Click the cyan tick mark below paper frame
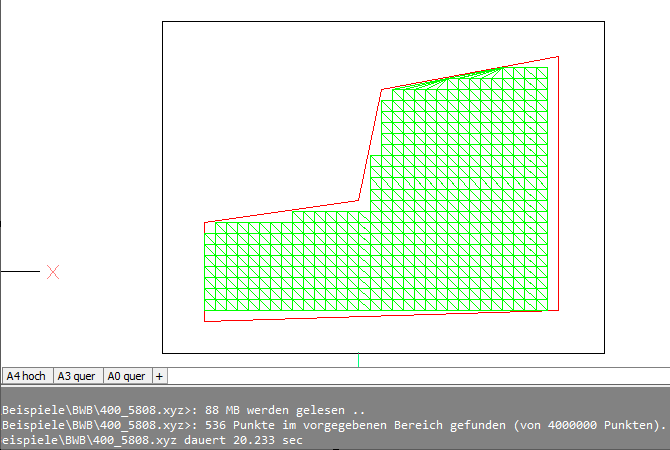Screen dimensions: 670x450 [x=358, y=359]
